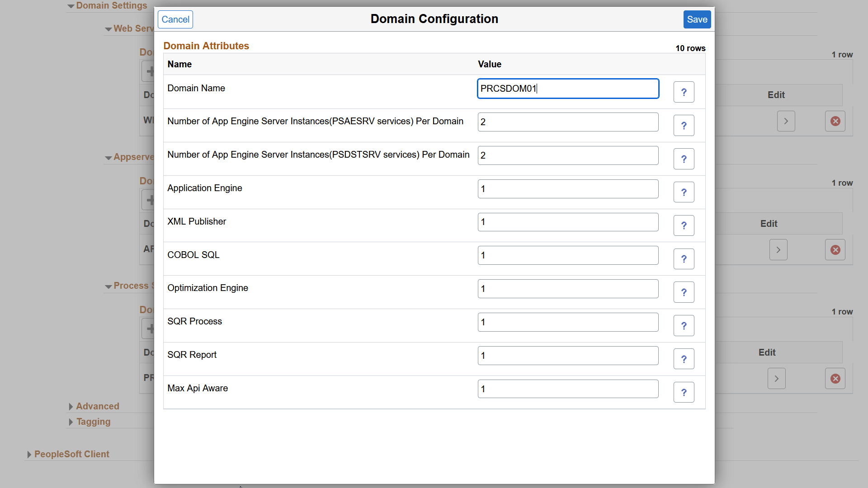This screenshot has height=488, width=868.
Task: Open help for SQR Report row
Action: pyautogui.click(x=684, y=359)
